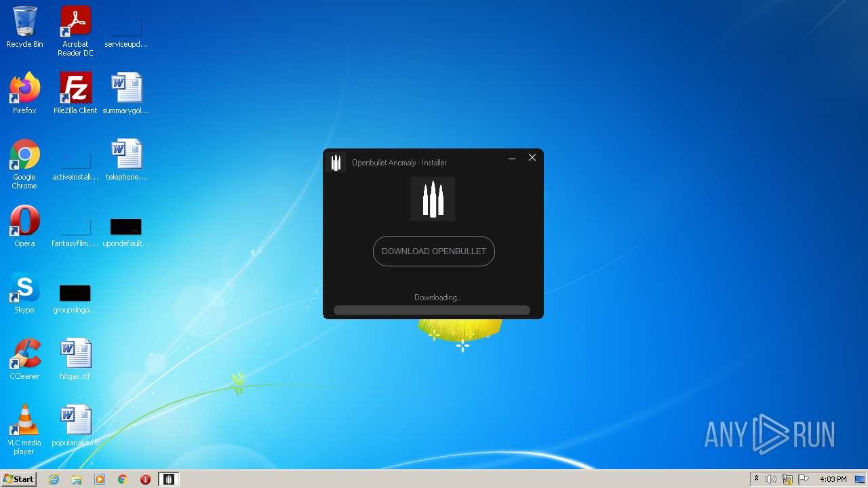Viewport: 868px width, 488px height.
Task: Select the Skype desktop shortcut
Action: pyautogui.click(x=24, y=293)
